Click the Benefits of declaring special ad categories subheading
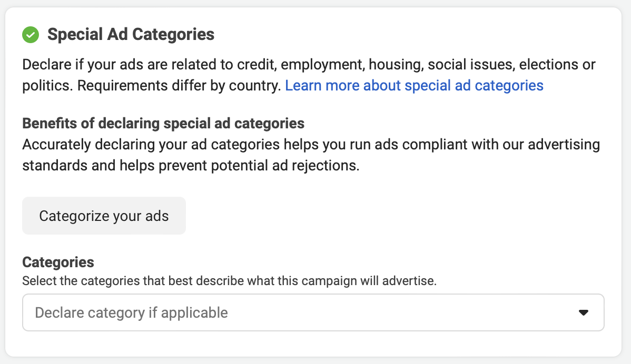Viewport: 631px width, 364px height. point(163,123)
